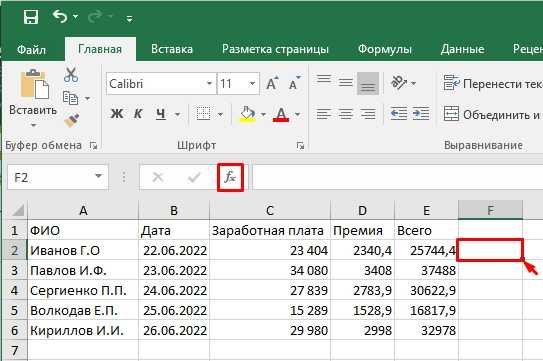This screenshot has width=543, height=361.
Task: Expand the borders dropdown arrow
Action: pos(220,114)
